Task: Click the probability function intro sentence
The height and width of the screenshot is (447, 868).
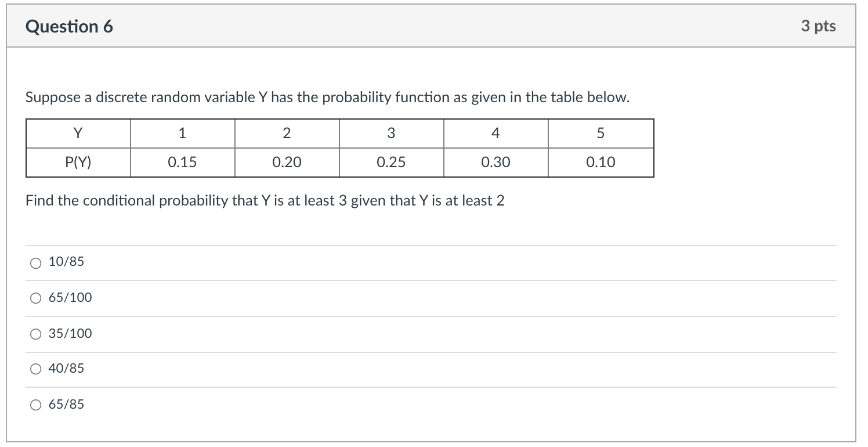Action: tap(326, 97)
